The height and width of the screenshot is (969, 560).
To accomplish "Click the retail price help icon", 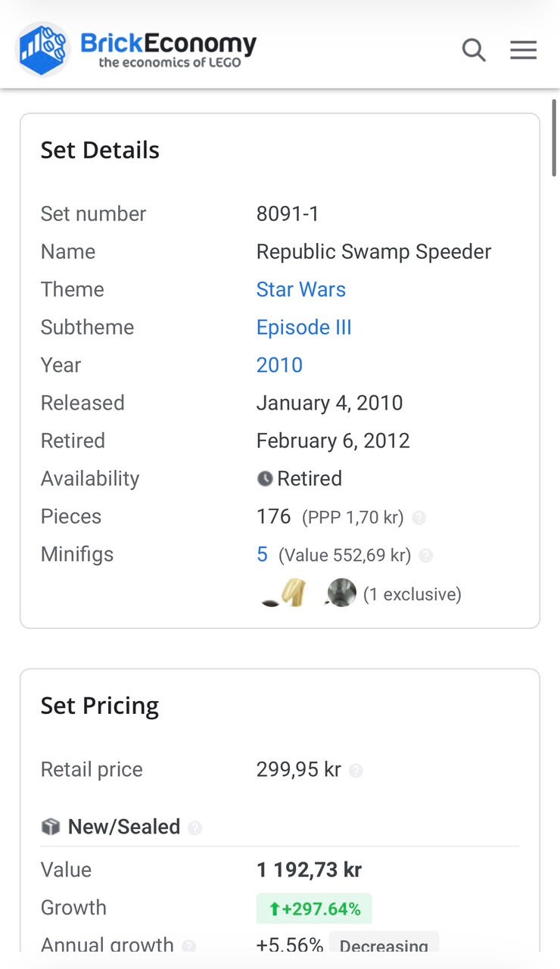I will [x=356, y=771].
